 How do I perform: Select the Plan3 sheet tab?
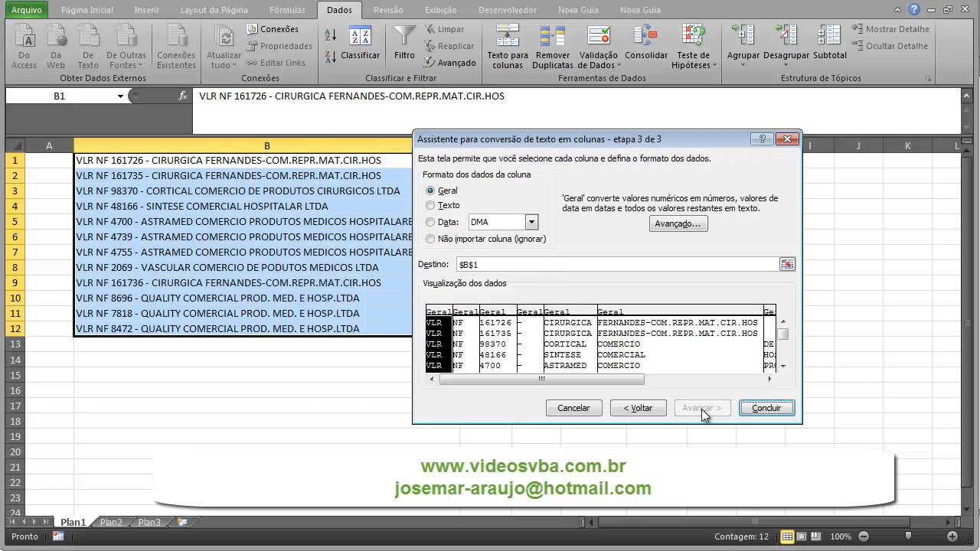tap(149, 522)
